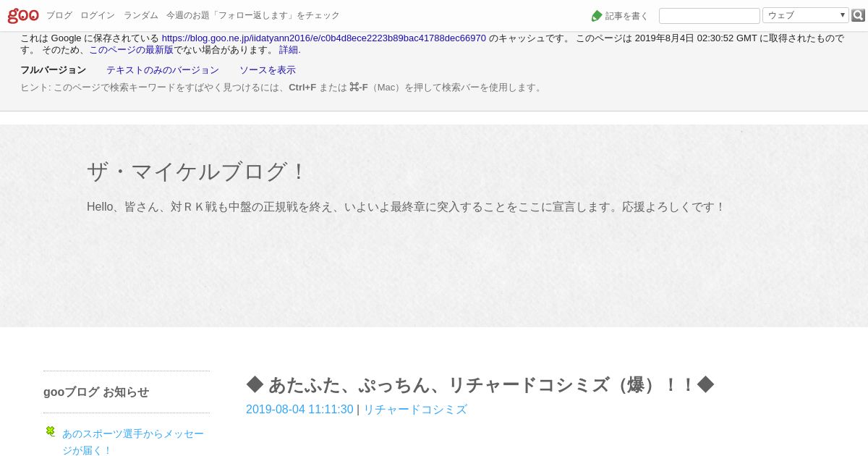
Task: Open ザ・マイケルブログ！ blog title
Action: (197, 172)
